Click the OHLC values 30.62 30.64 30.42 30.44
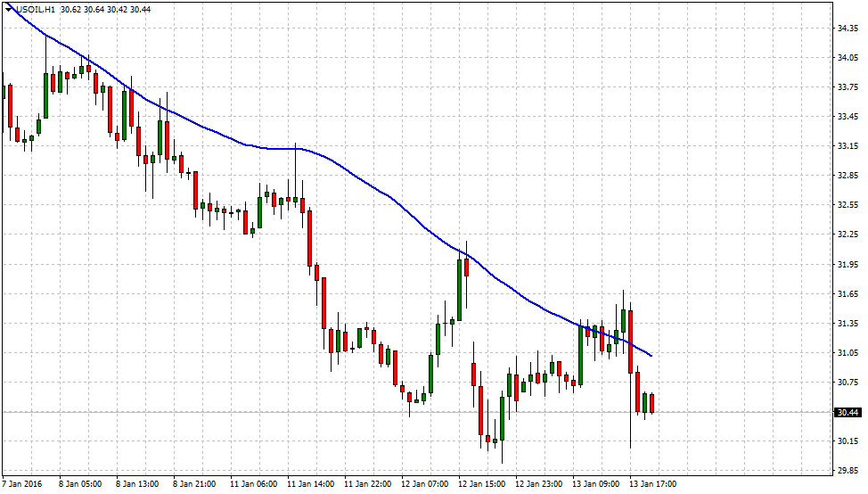The height and width of the screenshot is (494, 868). tap(106, 10)
